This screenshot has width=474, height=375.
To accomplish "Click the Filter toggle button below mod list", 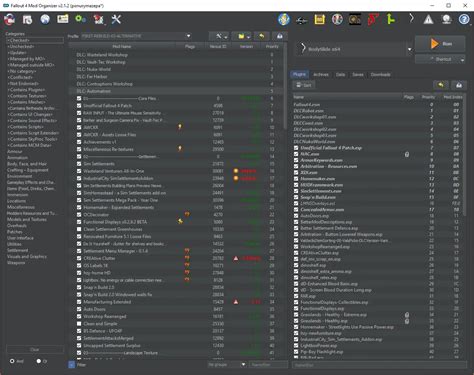I will pyautogui.click(x=72, y=365).
